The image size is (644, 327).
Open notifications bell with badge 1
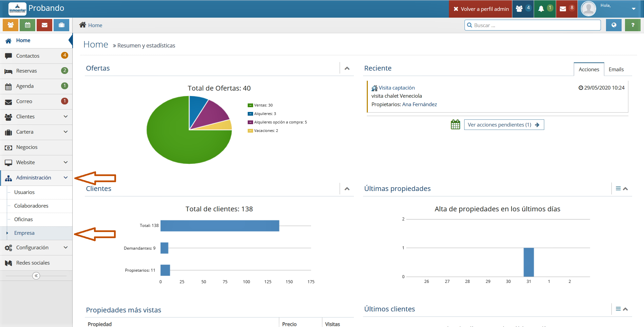click(x=545, y=9)
